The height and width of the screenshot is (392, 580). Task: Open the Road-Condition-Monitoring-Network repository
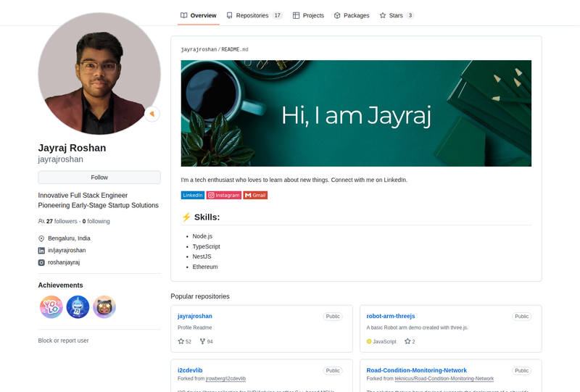[416, 370]
